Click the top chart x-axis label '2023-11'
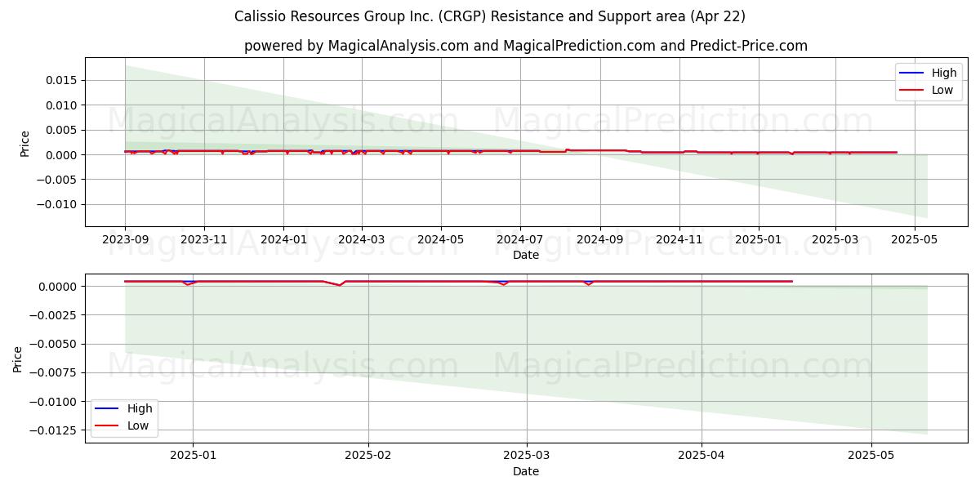This screenshot has width=980, height=490. click(204, 240)
